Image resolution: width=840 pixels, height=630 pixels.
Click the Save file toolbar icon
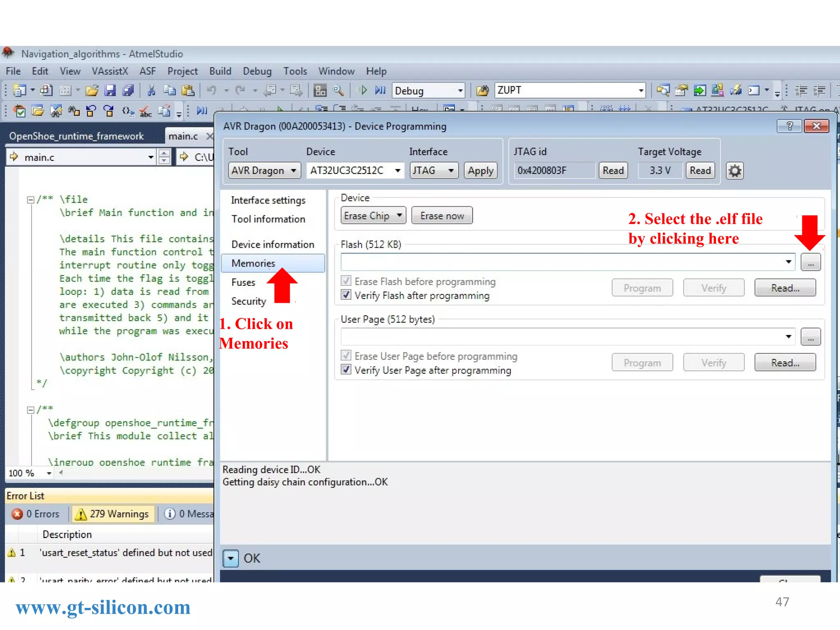tap(110, 90)
